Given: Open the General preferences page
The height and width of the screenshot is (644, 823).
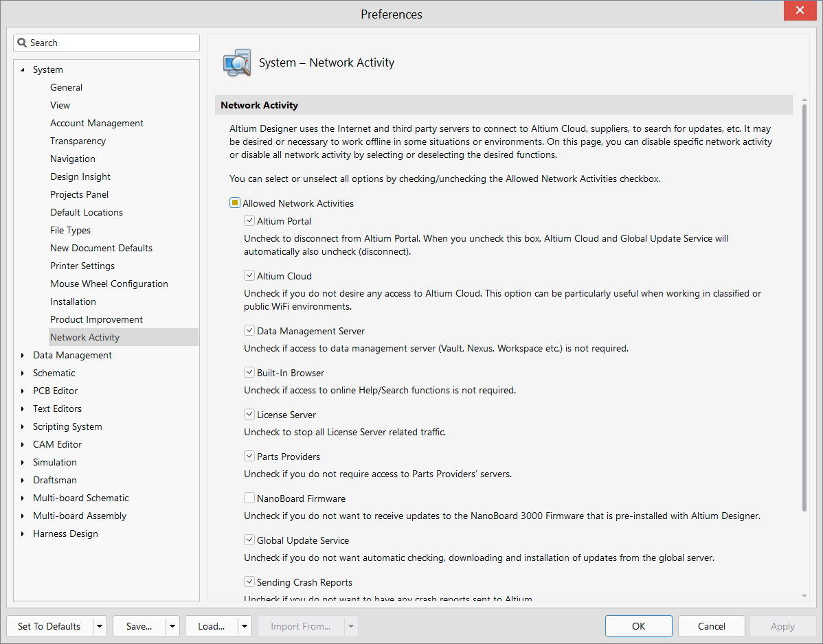Looking at the screenshot, I should [66, 88].
